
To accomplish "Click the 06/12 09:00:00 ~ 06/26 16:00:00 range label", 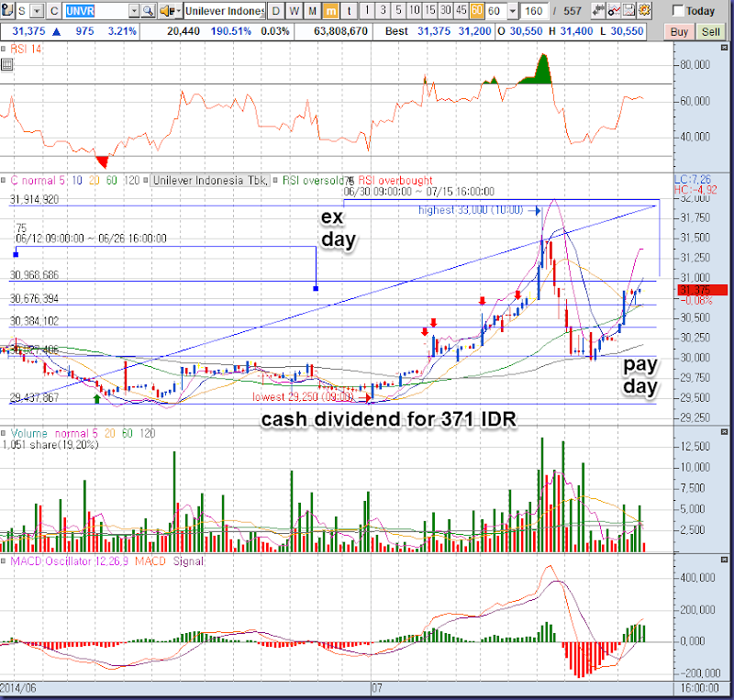I will point(91,239).
